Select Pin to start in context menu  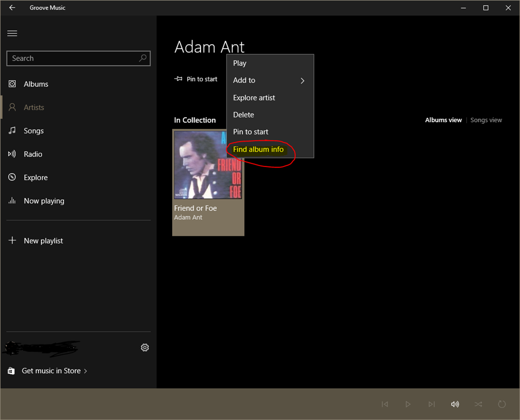coord(270,132)
